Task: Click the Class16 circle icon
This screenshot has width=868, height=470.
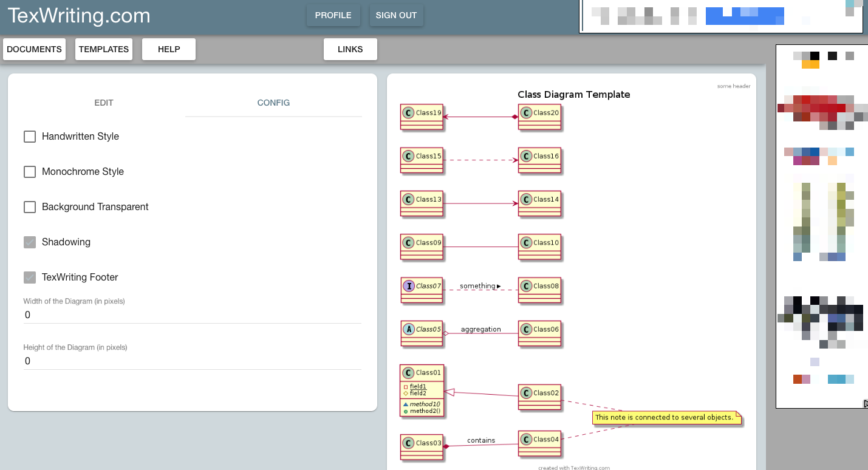Action: 526,156
